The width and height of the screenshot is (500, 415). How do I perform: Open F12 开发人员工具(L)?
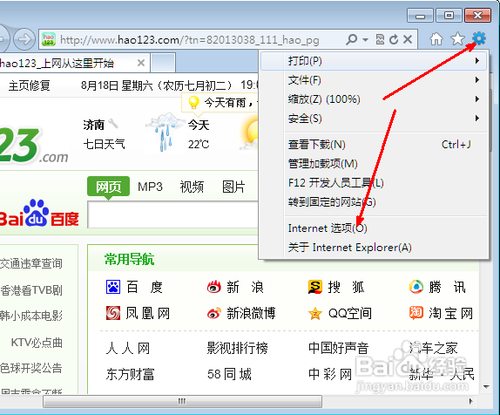tap(374, 183)
